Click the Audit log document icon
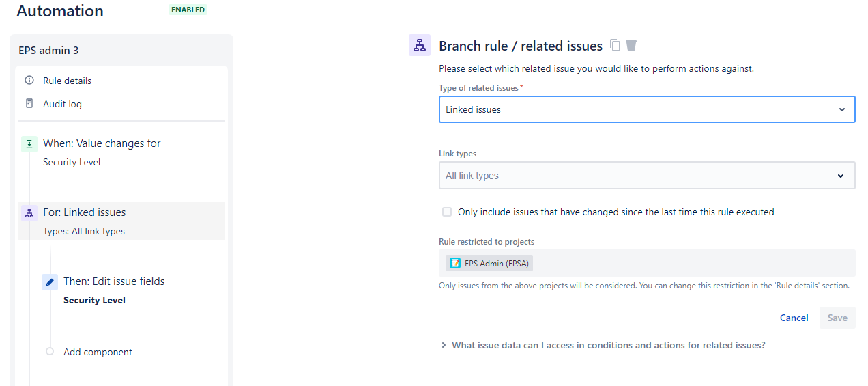Screen dimensions: 868x386 pyautogui.click(x=29, y=104)
